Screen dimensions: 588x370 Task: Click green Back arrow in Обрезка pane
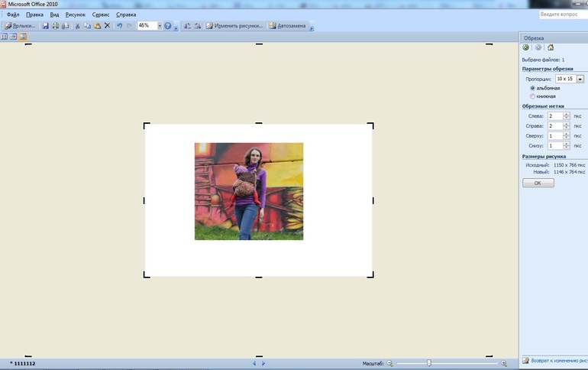pyautogui.click(x=525, y=47)
